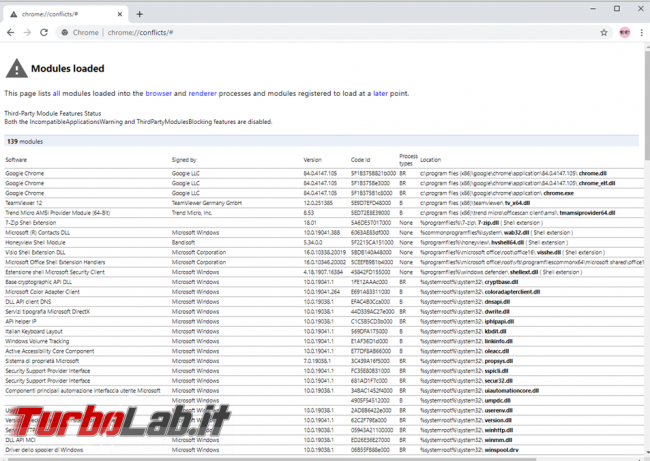Click the Process types column header
This screenshot has height=461, width=650.
click(x=408, y=160)
